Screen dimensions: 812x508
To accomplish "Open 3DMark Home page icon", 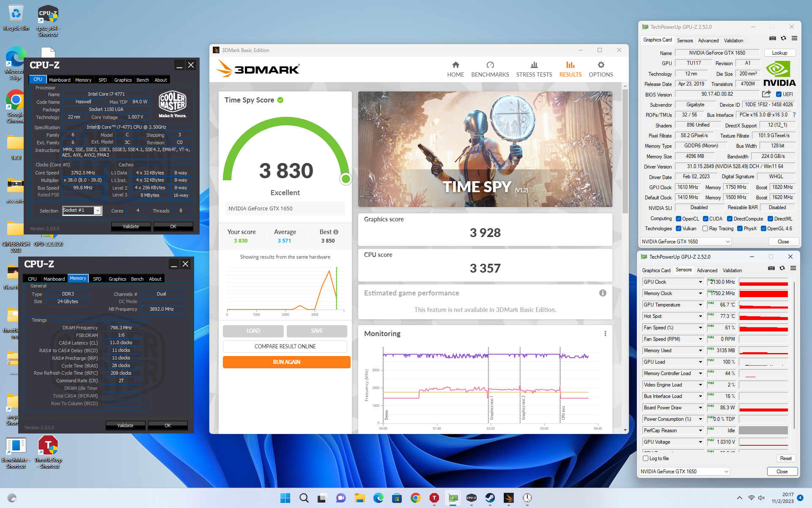I will click(455, 65).
